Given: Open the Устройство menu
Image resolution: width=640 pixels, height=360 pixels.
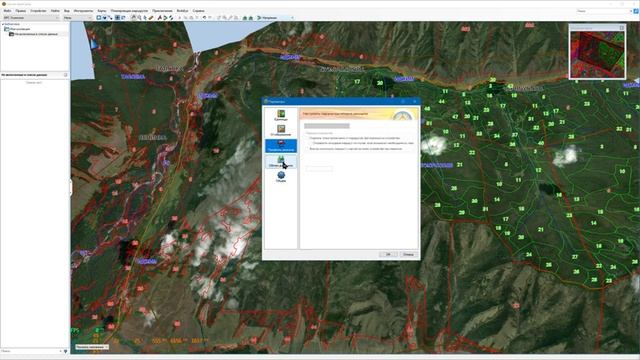Looking at the screenshot, I should (38, 11).
